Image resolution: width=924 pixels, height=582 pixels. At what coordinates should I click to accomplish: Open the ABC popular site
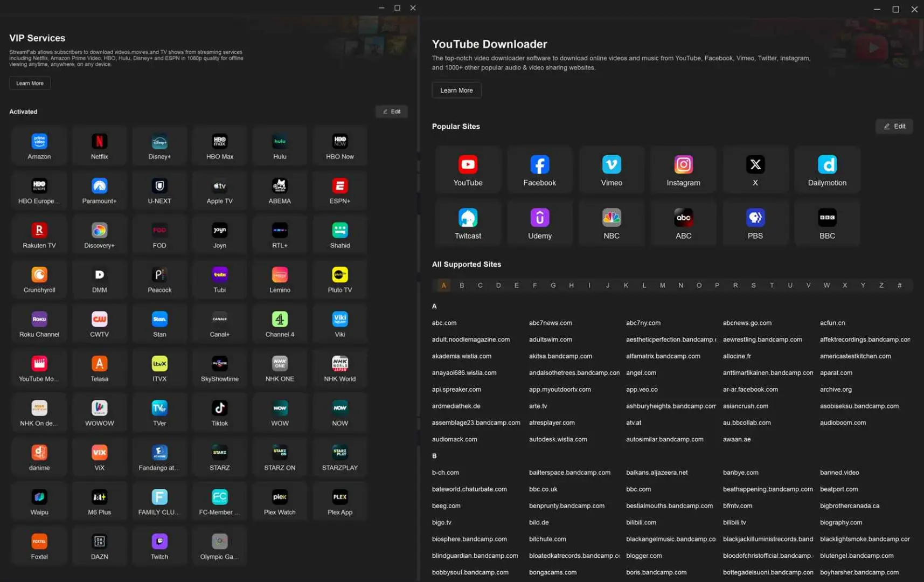(683, 223)
